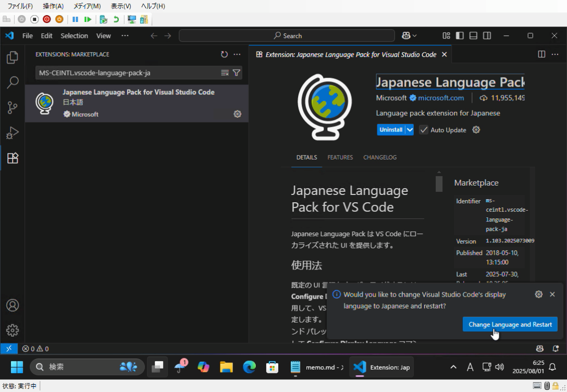Open Extensions view more actions menu
The height and width of the screenshot is (392, 567).
pos(237,54)
